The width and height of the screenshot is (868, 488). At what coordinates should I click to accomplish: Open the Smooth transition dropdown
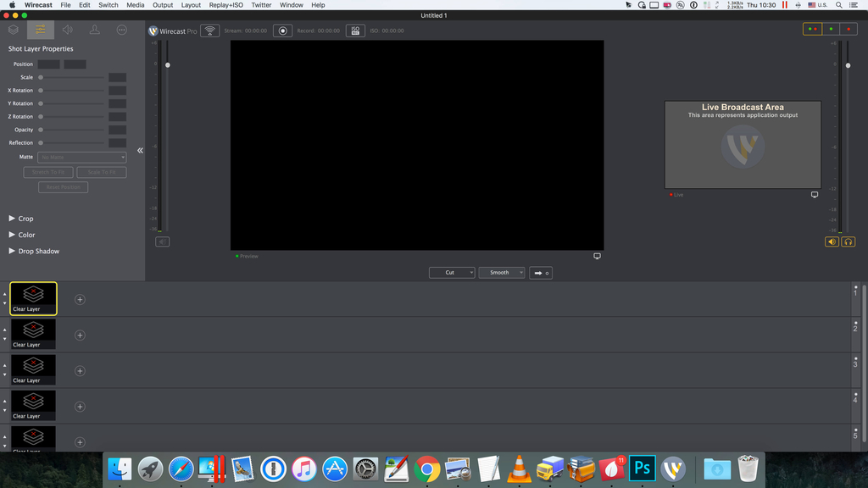point(501,272)
